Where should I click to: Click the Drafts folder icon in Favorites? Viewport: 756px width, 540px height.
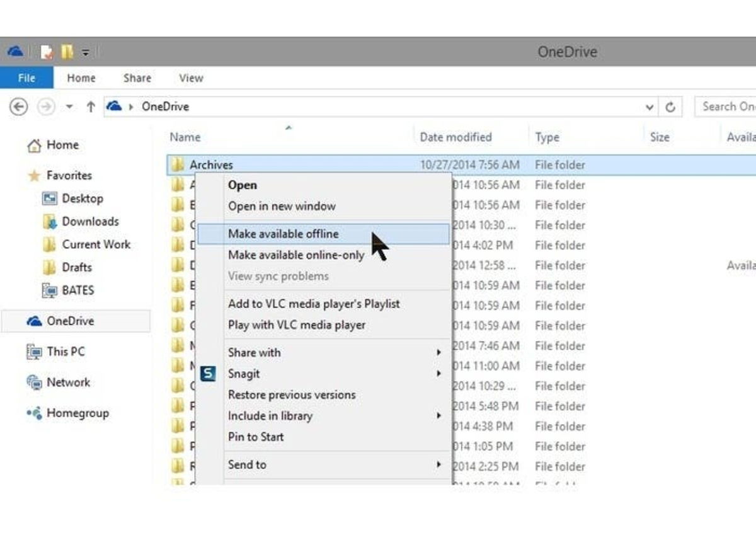pos(50,267)
